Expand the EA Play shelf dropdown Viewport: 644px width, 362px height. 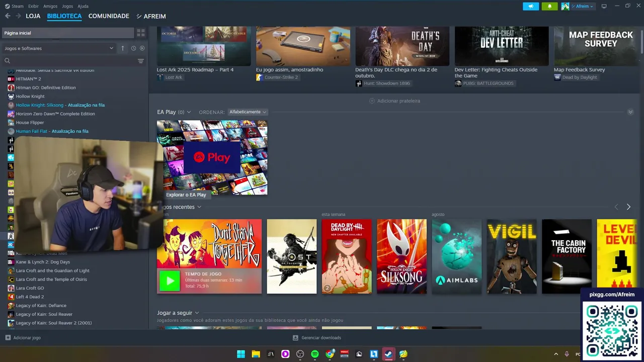(x=189, y=112)
